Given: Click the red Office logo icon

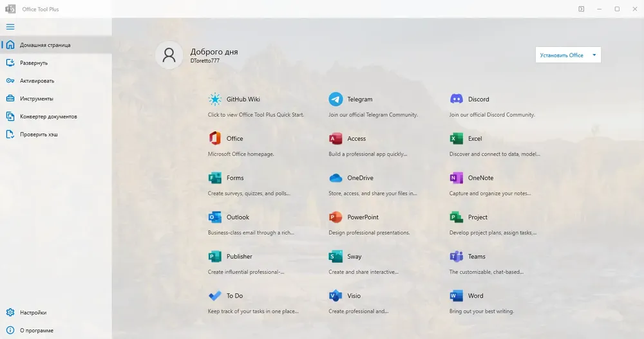Looking at the screenshot, I should (215, 138).
